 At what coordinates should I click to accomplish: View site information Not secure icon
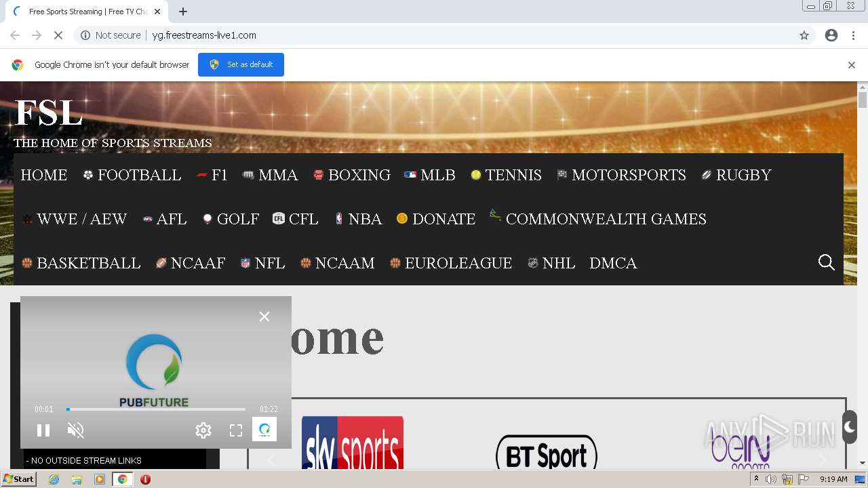pos(85,35)
